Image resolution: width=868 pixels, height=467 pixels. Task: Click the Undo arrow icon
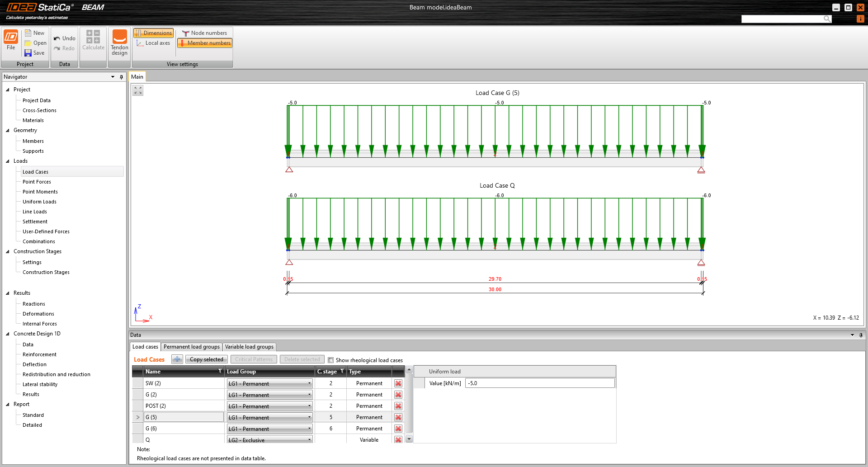[57, 38]
